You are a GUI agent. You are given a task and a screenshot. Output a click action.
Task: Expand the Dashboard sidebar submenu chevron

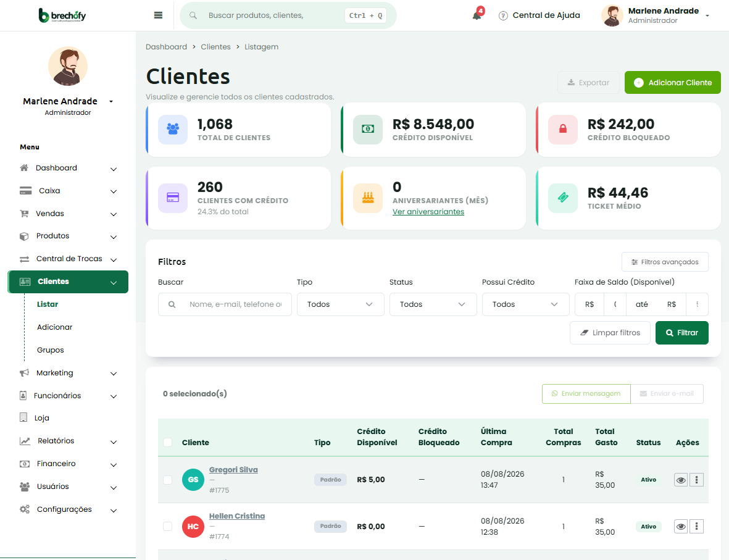[x=114, y=169]
